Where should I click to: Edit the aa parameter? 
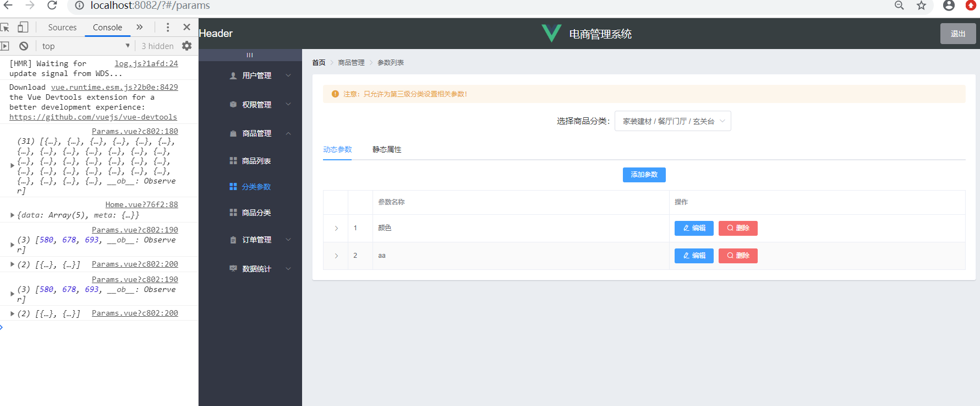tap(694, 256)
